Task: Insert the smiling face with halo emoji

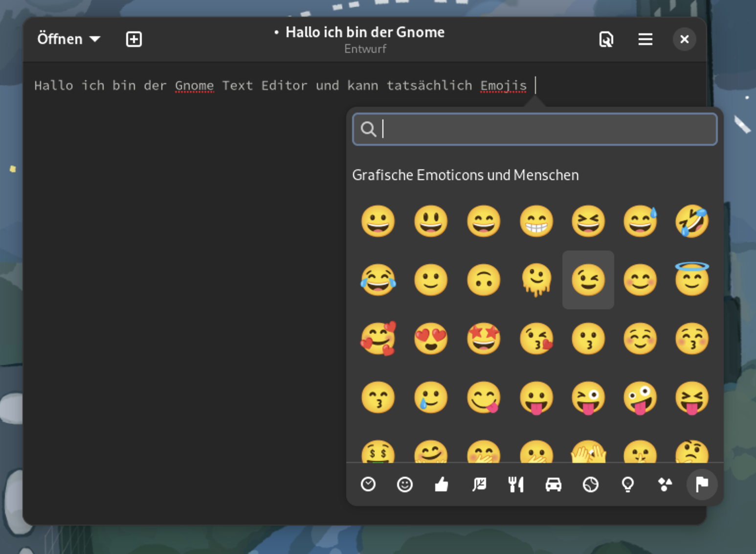Action: click(x=692, y=279)
